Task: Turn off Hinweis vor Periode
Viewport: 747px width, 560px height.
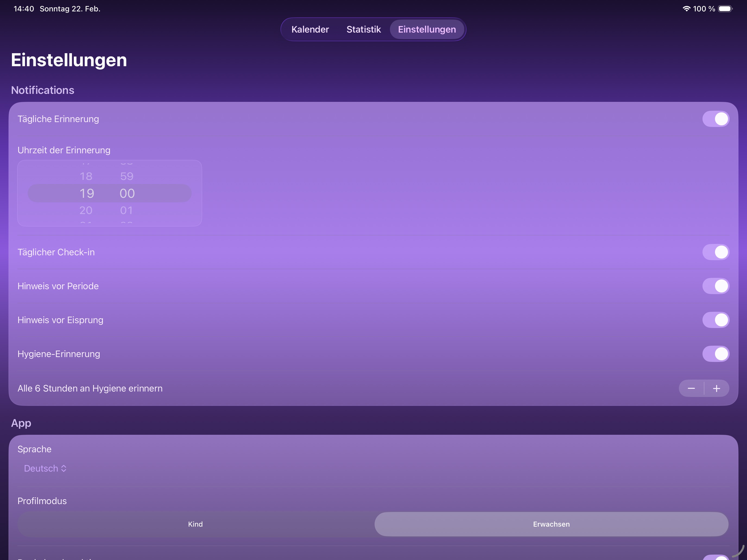Action: [716, 286]
